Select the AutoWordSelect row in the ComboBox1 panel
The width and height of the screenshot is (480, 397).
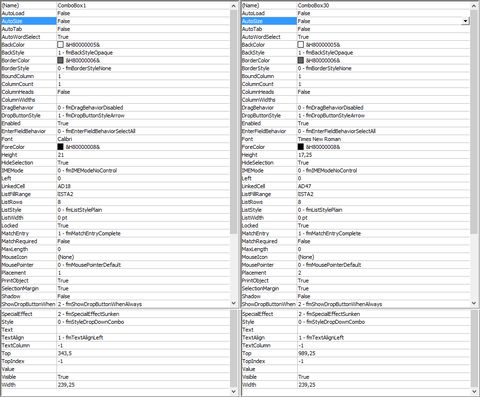pos(115,37)
